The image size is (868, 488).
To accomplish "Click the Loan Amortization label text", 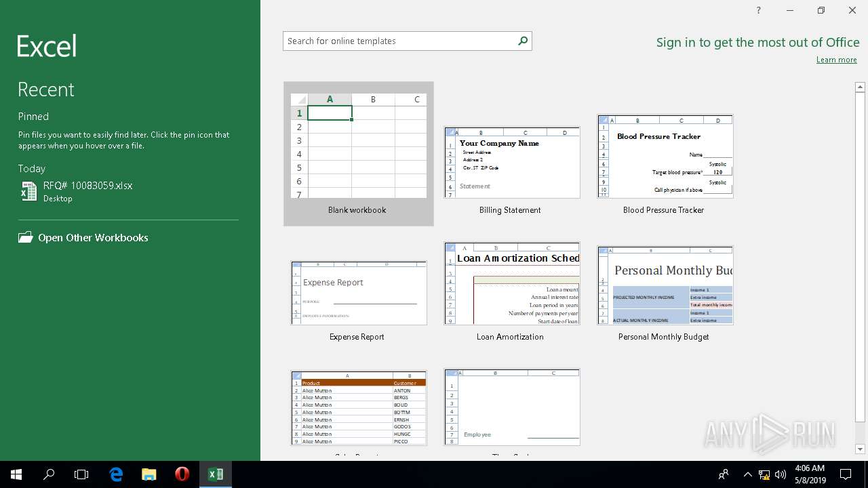I will [x=510, y=337].
